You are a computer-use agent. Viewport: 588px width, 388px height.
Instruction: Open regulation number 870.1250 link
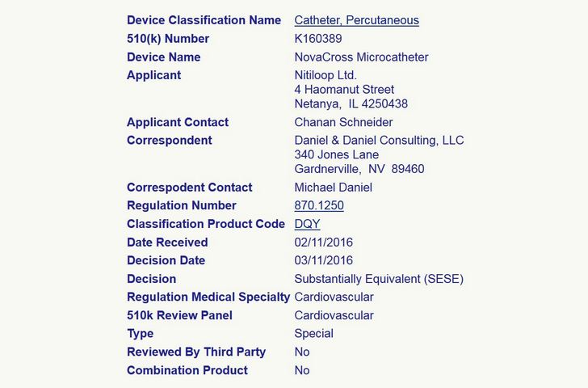coord(318,205)
